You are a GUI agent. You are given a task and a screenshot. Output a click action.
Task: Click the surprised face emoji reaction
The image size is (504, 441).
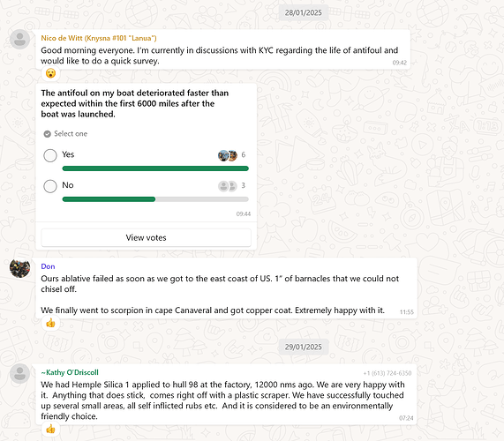[x=50, y=73]
